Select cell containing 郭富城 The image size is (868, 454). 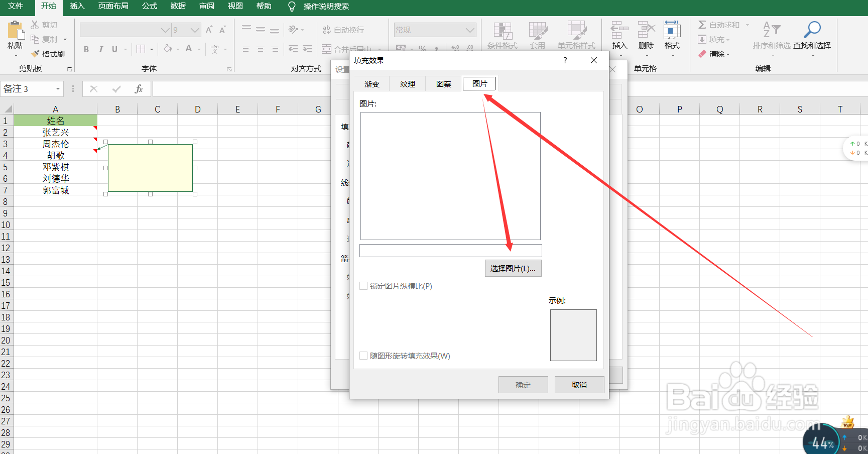point(56,190)
